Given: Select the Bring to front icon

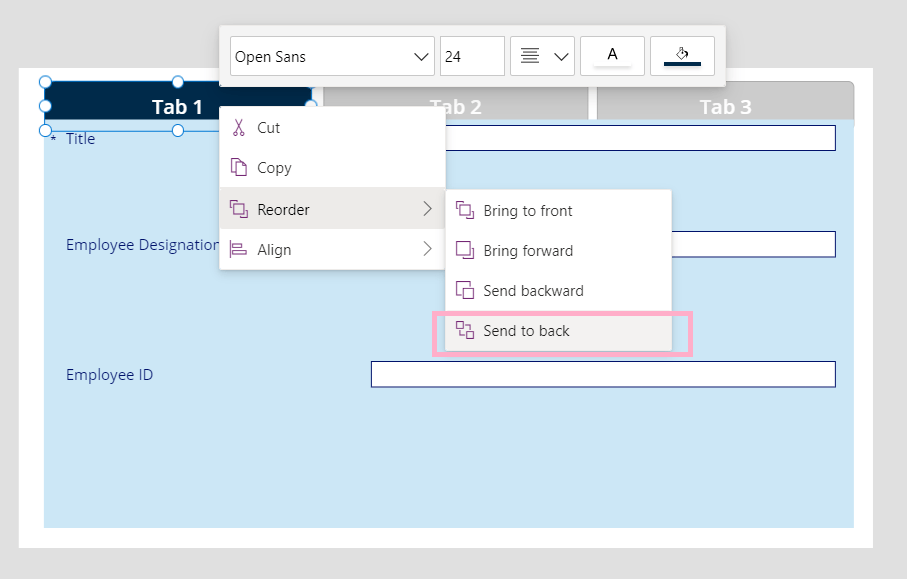Looking at the screenshot, I should click(465, 210).
